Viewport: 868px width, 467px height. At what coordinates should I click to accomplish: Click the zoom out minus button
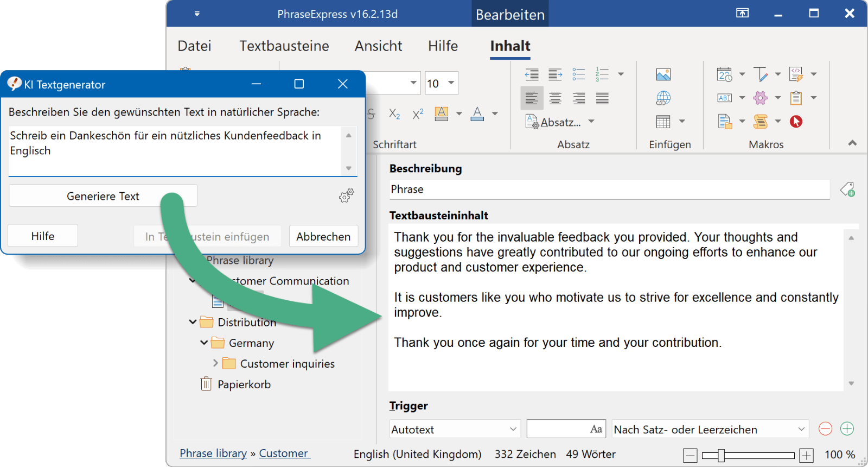[x=690, y=455]
